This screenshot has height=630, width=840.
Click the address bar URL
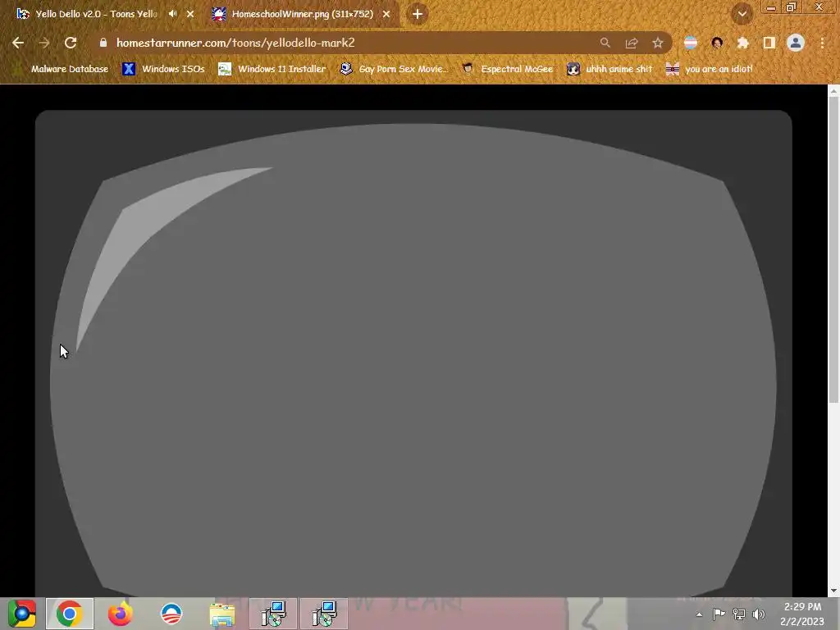point(235,43)
